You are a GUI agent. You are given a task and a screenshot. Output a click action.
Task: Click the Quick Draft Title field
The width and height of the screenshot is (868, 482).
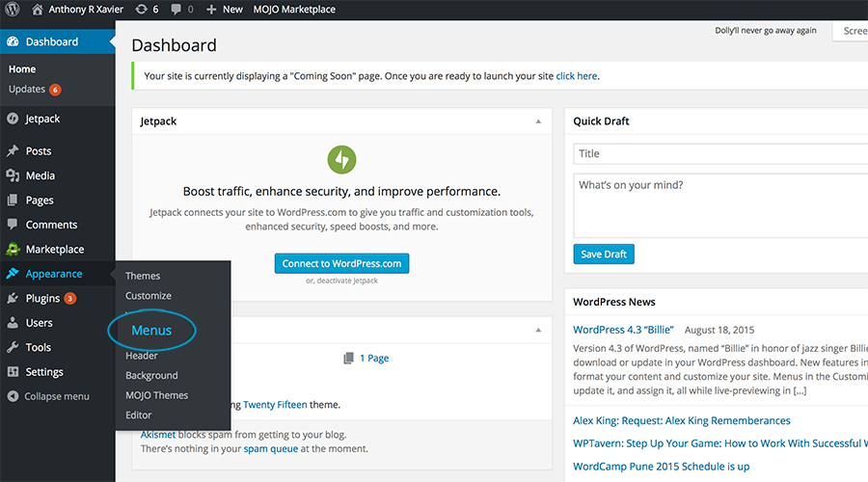pyautogui.click(x=720, y=154)
